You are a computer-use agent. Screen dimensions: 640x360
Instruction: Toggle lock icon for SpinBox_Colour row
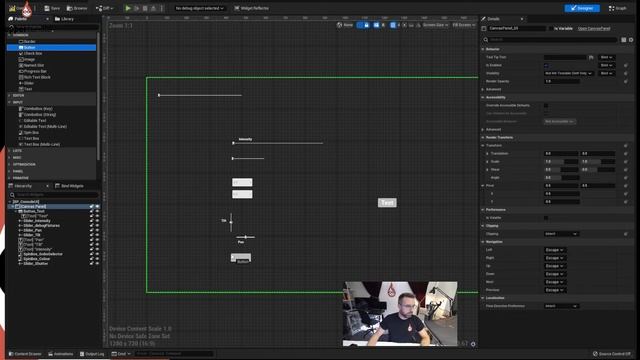click(91, 259)
